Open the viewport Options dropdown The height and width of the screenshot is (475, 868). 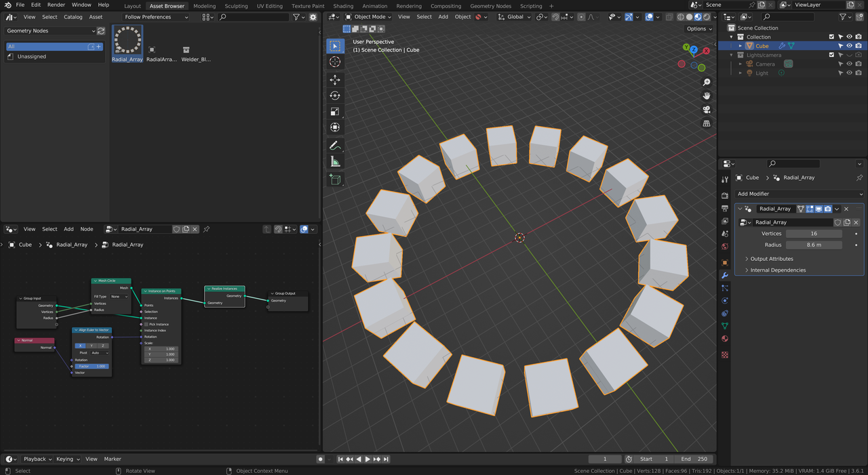699,28
